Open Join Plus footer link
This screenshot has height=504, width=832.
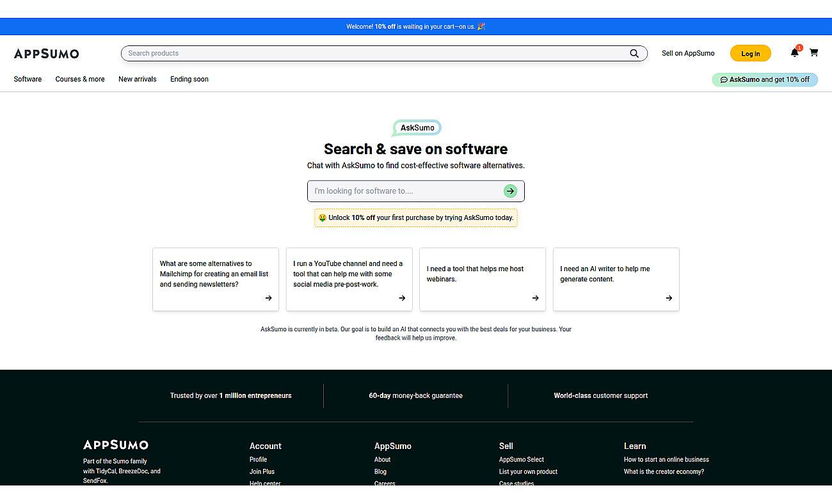[x=262, y=472]
